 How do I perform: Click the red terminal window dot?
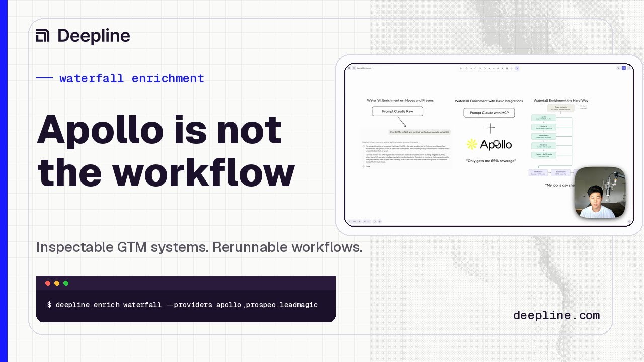coord(48,283)
